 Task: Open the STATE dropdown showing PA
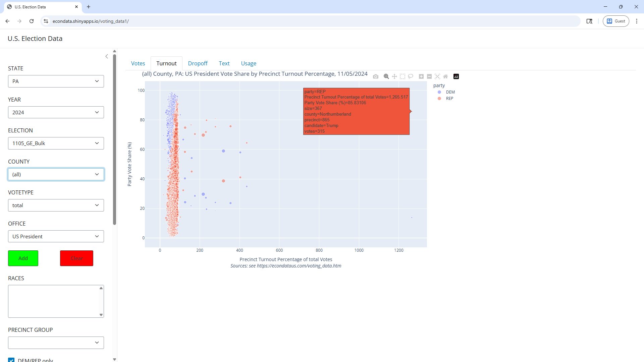[x=56, y=81]
